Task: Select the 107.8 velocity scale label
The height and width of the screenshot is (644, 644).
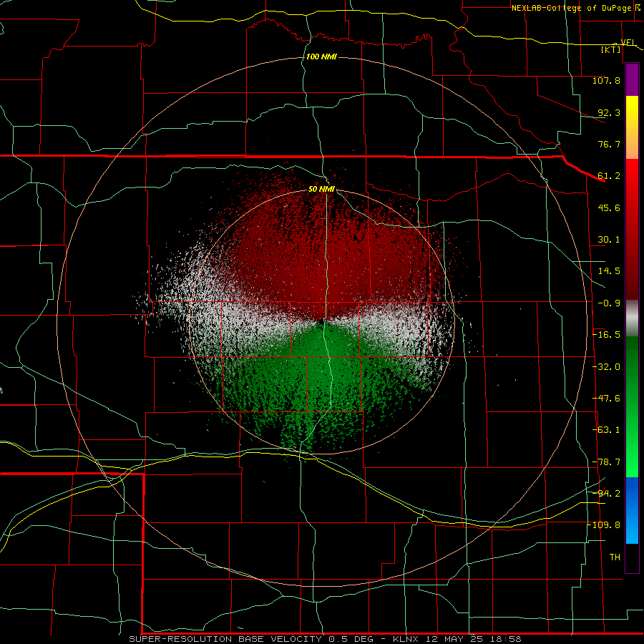Action: [x=606, y=80]
